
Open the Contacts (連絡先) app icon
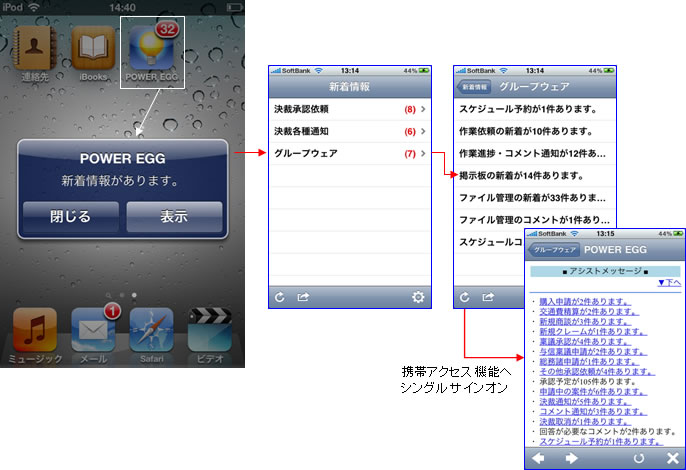coord(35,48)
